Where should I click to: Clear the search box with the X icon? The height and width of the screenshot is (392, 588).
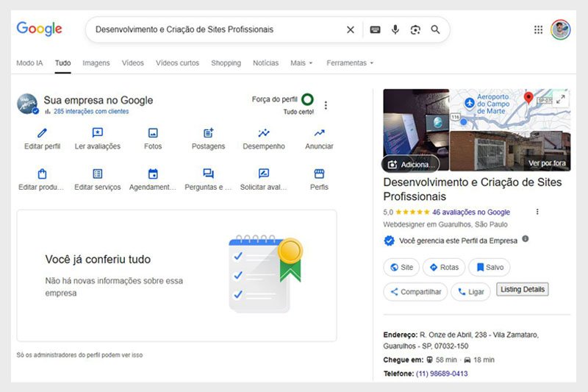coord(351,29)
